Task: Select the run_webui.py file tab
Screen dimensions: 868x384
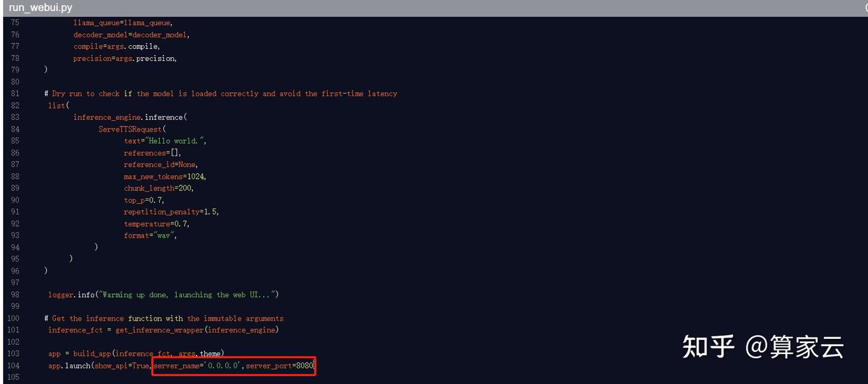Action: (x=40, y=8)
